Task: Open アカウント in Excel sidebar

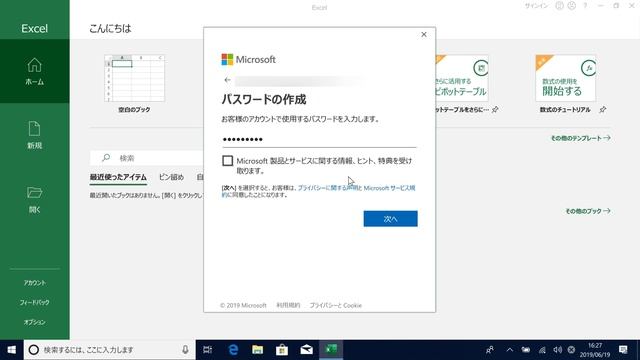Action: tap(35, 283)
